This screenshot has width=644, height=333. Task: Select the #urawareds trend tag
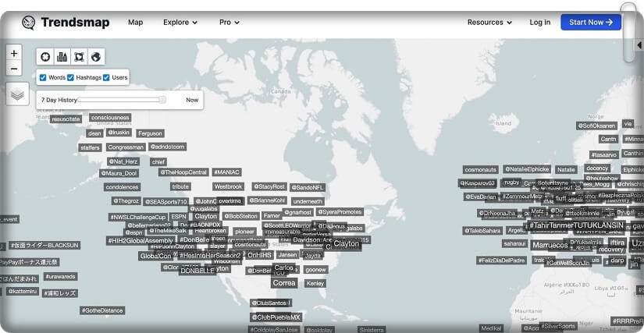tap(60, 276)
